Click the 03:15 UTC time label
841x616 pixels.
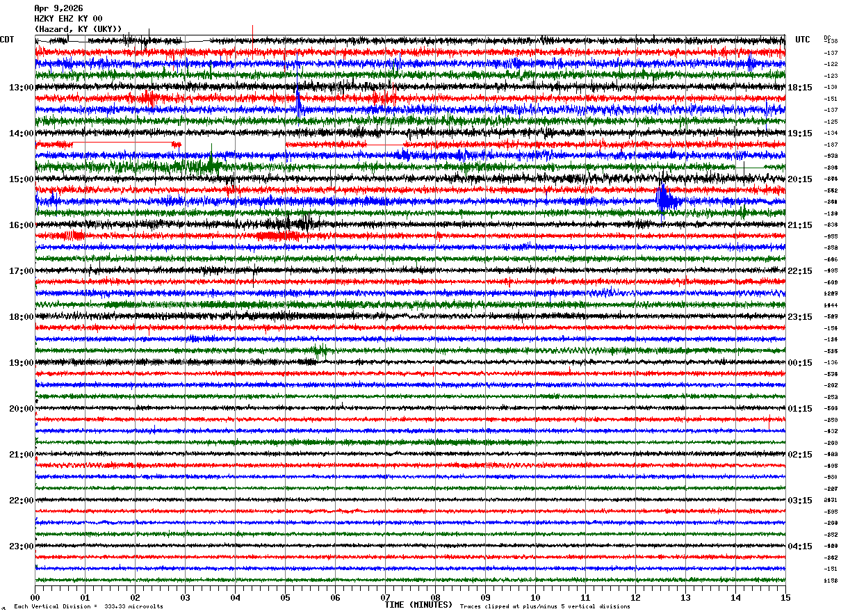(800, 501)
